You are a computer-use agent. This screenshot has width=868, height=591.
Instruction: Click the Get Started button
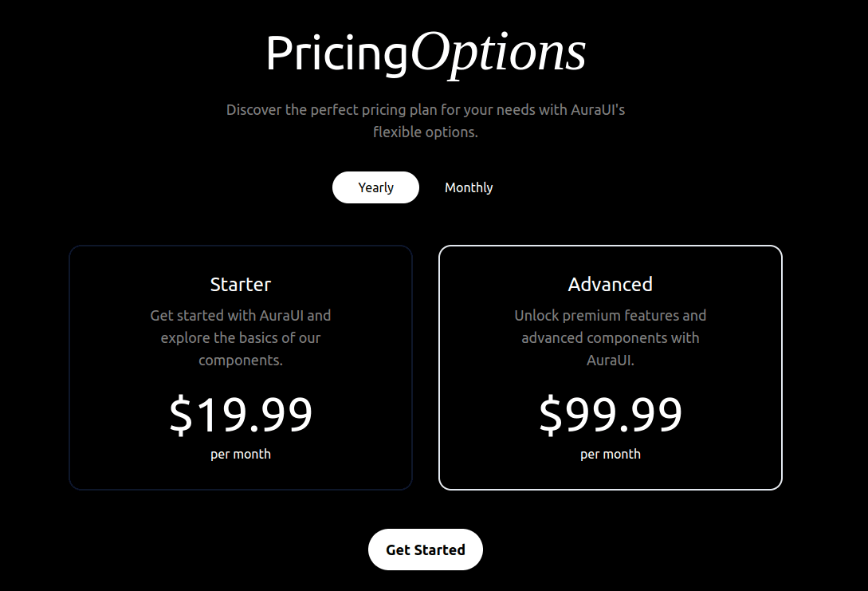pos(425,550)
